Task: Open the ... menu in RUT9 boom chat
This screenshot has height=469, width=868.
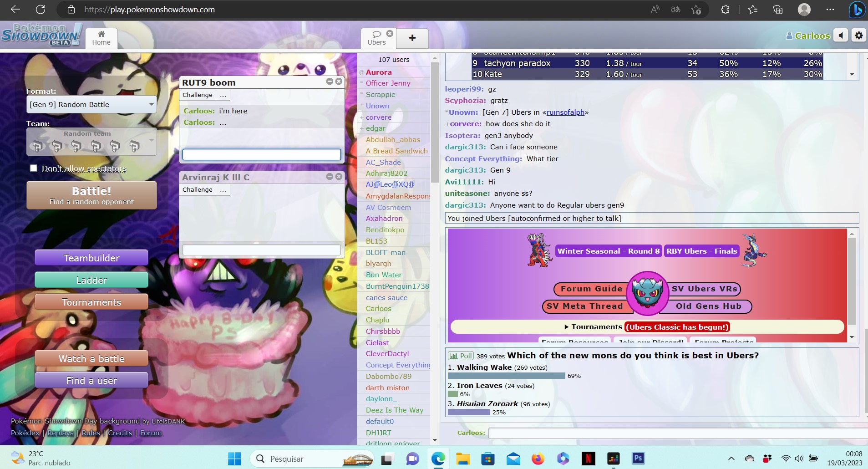Action: 223,95
